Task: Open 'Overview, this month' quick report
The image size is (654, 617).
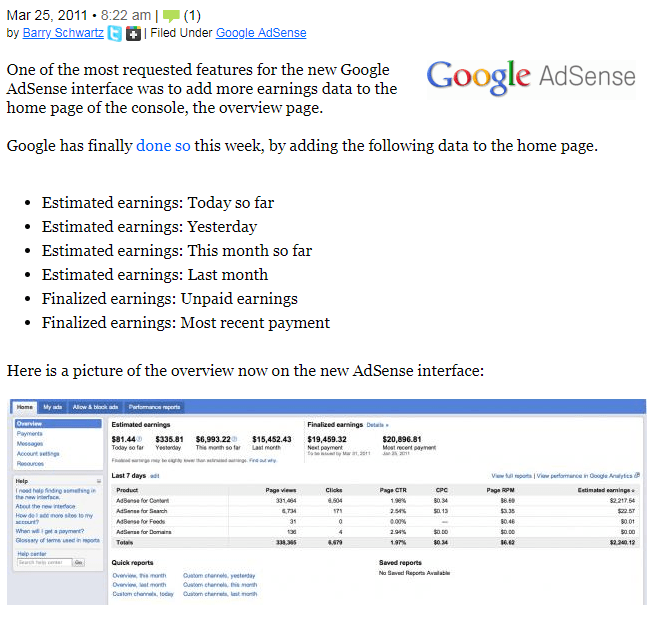Action: tap(139, 576)
